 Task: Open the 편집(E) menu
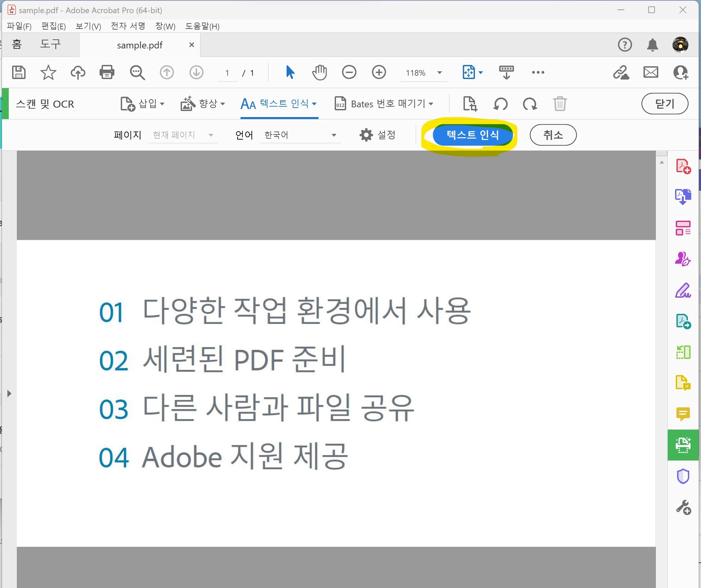53,26
